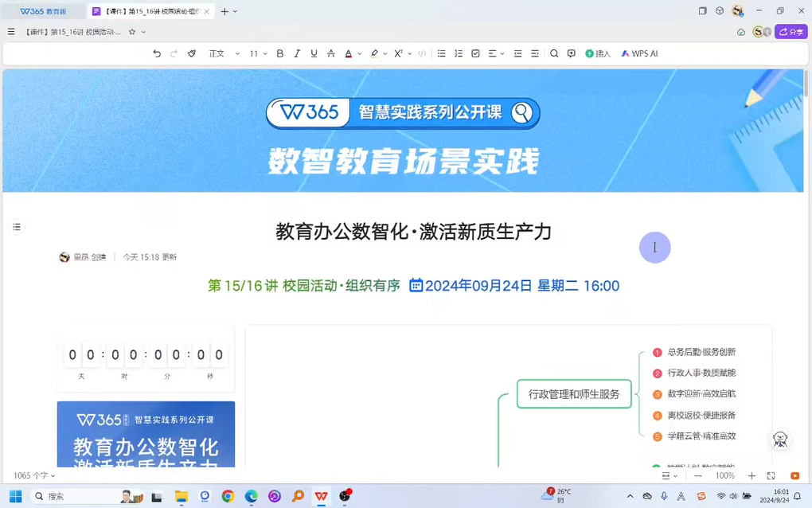Expand the 正文 paragraph style dropdown
Image resolution: width=812 pixels, height=508 pixels.
[x=224, y=53]
